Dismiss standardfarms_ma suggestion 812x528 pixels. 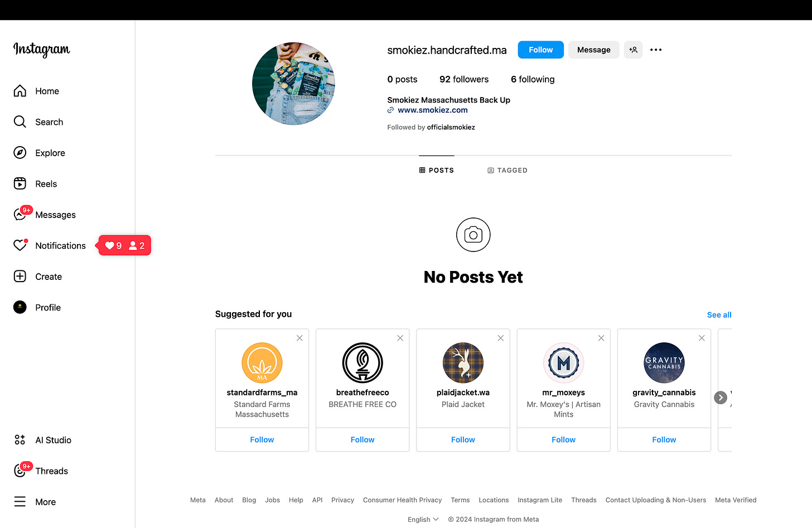tap(299, 338)
